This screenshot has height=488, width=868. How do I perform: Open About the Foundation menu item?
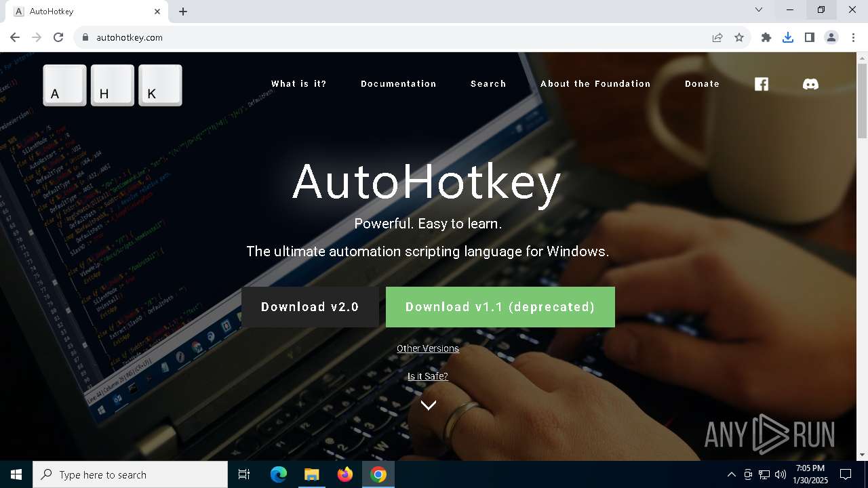point(595,84)
